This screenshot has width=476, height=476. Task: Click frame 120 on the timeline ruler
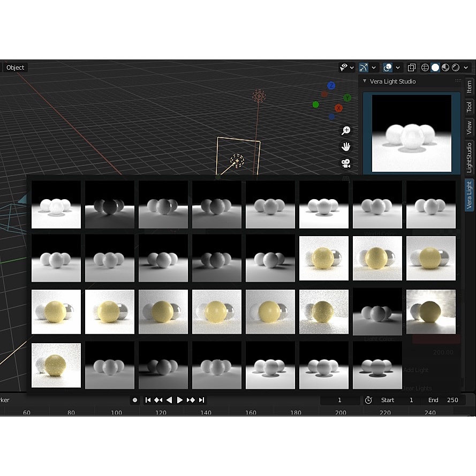161,413
